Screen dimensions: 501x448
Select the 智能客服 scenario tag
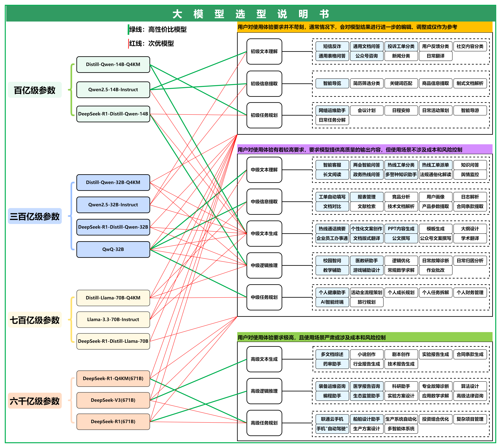pos(332,165)
